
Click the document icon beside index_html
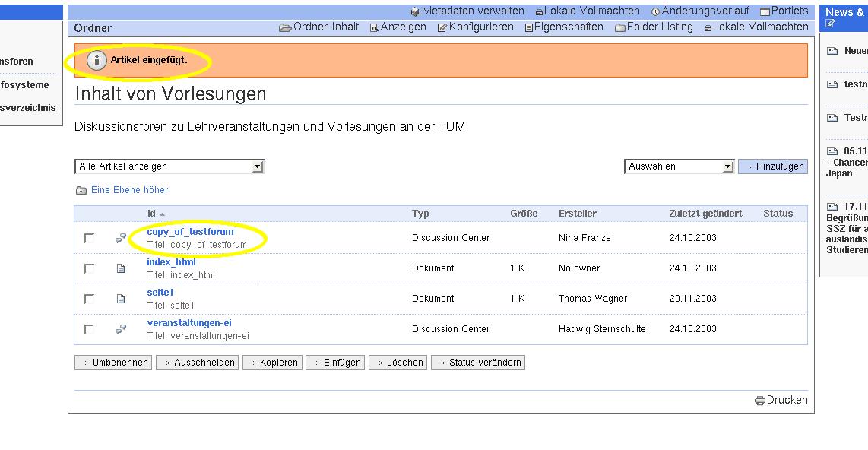[x=120, y=268]
